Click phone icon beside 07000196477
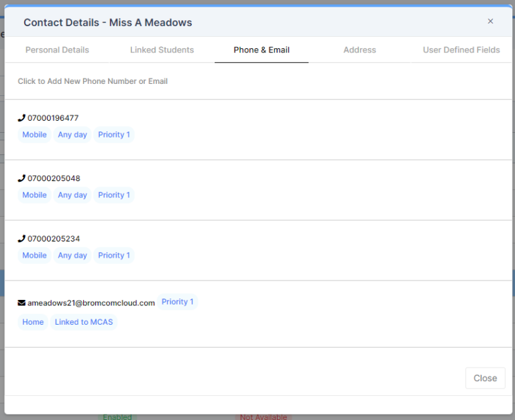Viewport: 515px width, 420px height. (21, 118)
